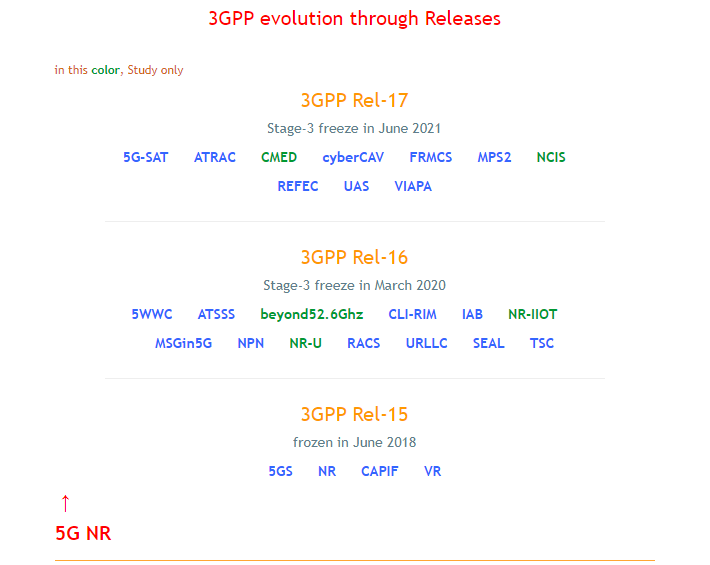Open the CLI-RIM link
The width and height of the screenshot is (710, 565).
point(412,314)
